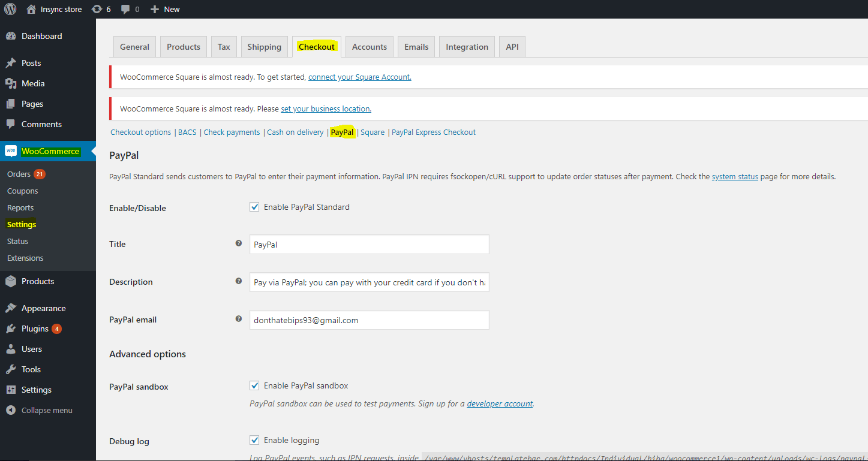Click the updates icon showing 6
The height and width of the screenshot is (461, 868).
pyautogui.click(x=97, y=9)
